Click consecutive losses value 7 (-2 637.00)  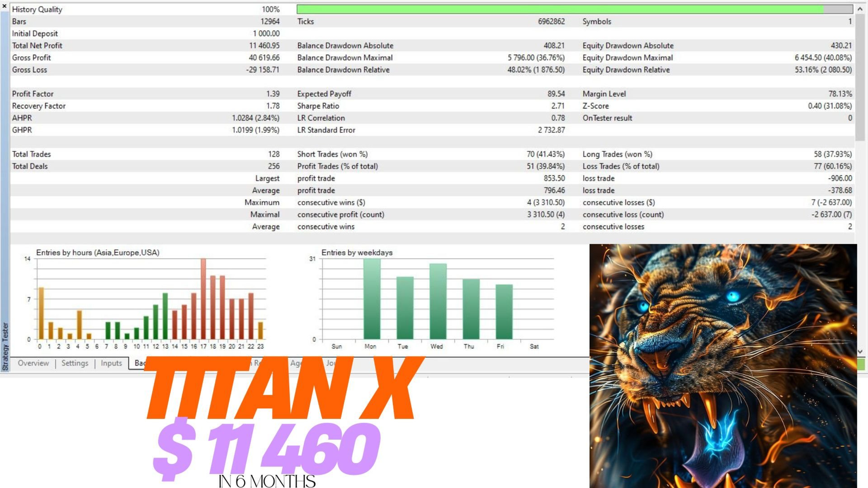[x=832, y=202]
